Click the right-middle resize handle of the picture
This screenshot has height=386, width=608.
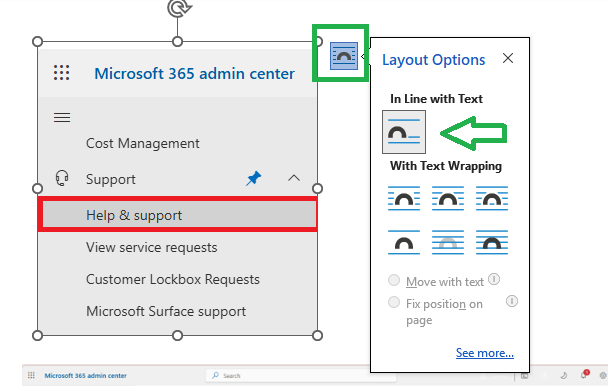tap(317, 189)
